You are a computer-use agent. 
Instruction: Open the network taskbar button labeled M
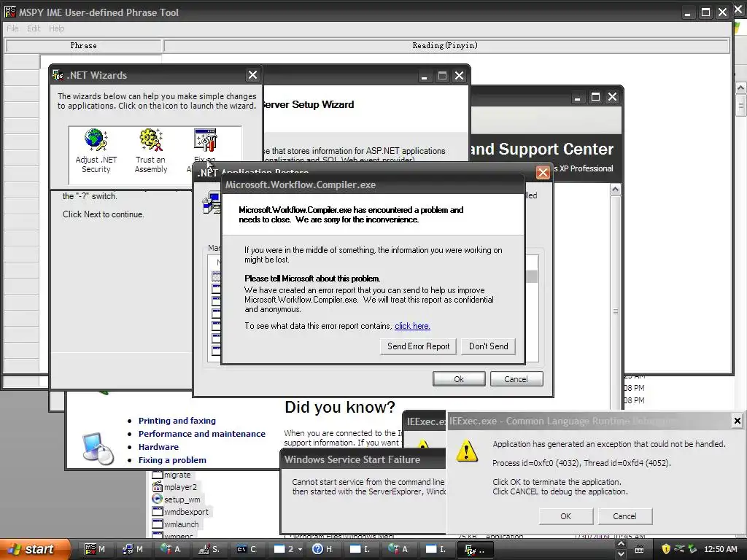coord(133,549)
